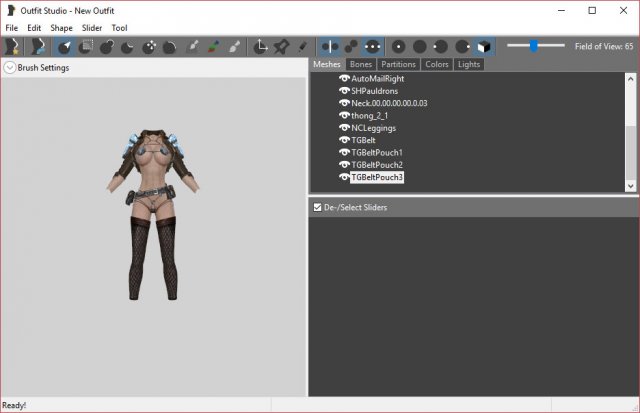This screenshot has width=640, height=413.
Task: Toggle X-Mirror brush mode icon
Action: click(331, 46)
